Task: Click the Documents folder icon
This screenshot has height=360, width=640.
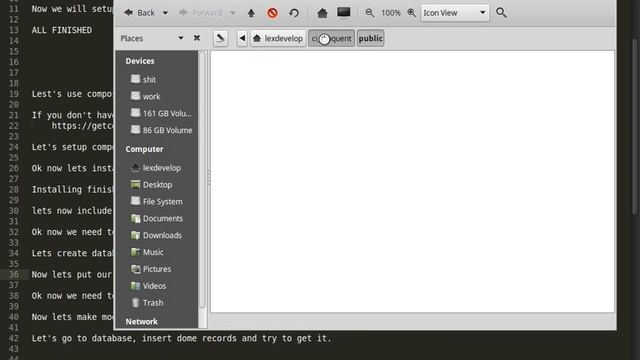Action: pos(135,218)
